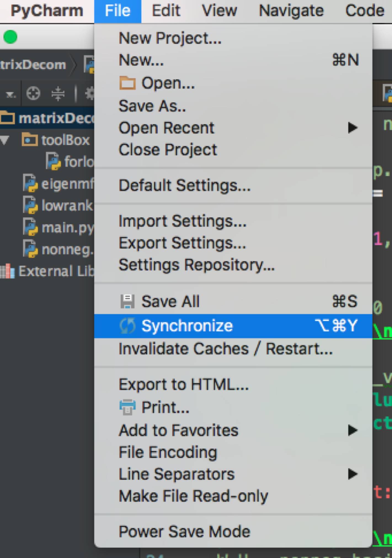Choose New Project... from File menu
Image resolution: width=392 pixels, height=558 pixels.
click(233, 38)
